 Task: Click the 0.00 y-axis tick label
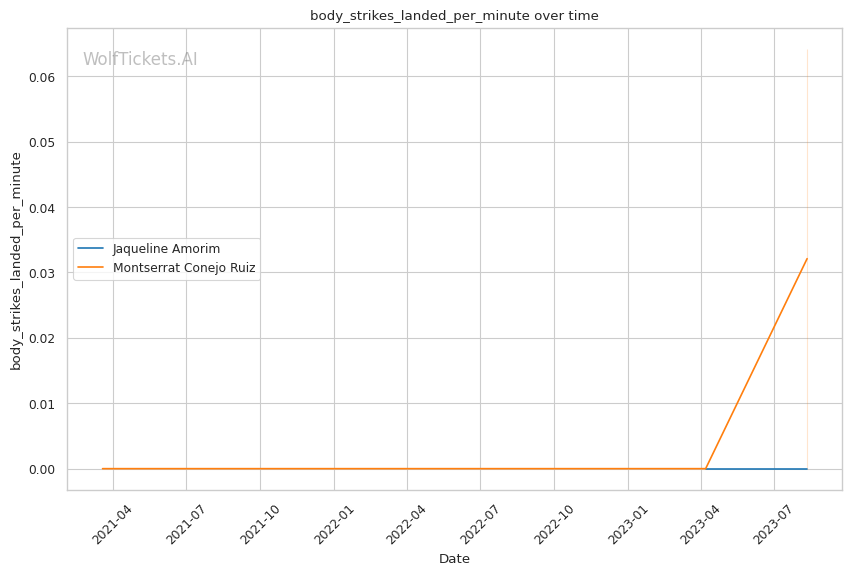(x=42, y=469)
